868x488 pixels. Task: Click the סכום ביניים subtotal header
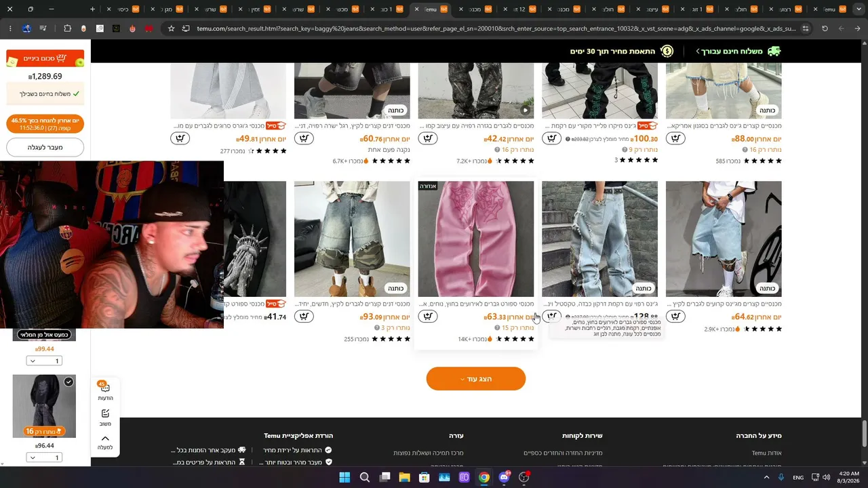pos(45,59)
